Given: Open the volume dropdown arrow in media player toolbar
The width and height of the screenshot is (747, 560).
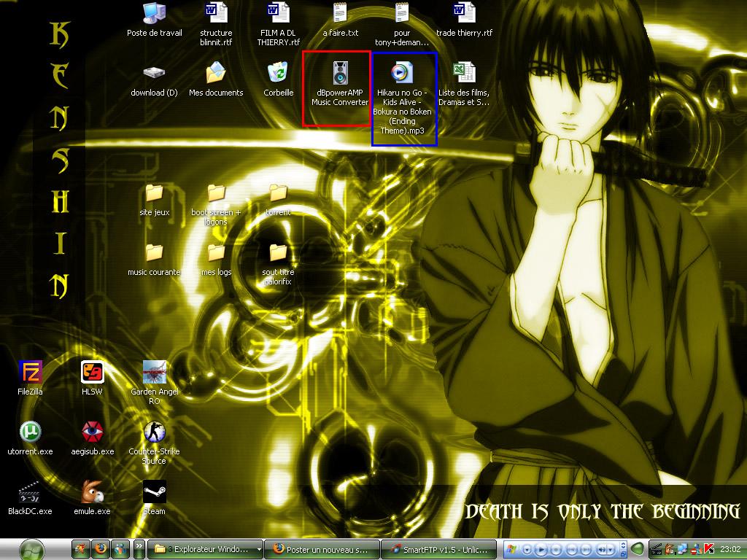Looking at the screenshot, I should pos(611,550).
